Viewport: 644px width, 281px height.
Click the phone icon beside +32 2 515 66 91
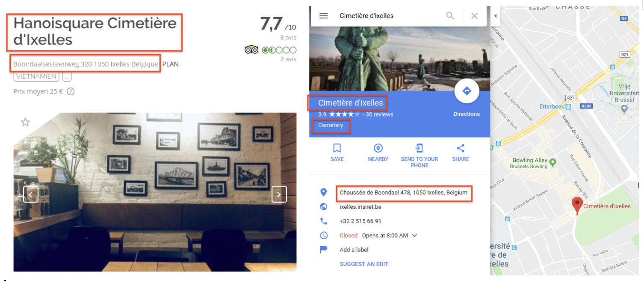(324, 221)
